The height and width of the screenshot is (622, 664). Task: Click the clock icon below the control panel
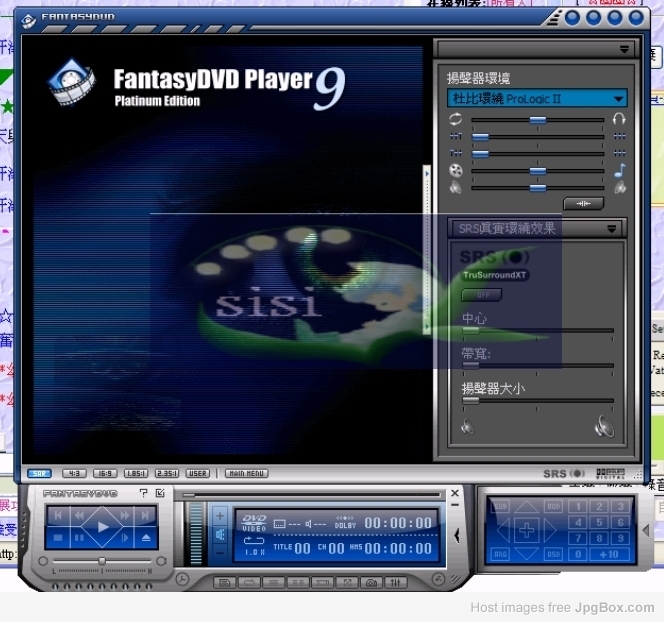click(x=182, y=579)
